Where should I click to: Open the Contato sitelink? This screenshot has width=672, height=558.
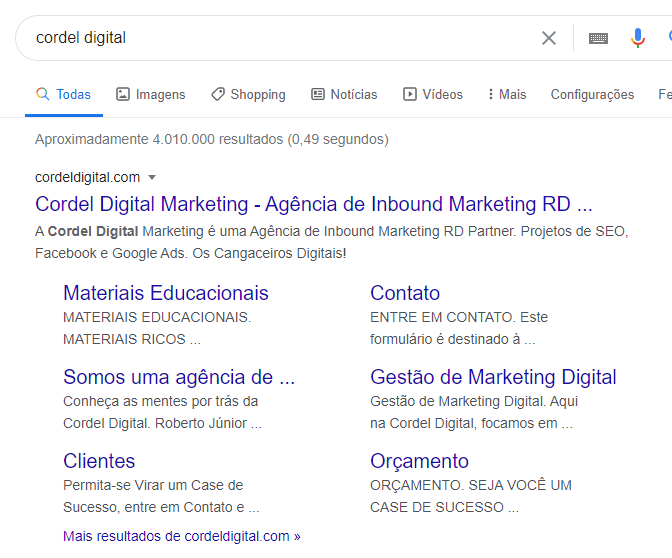[x=405, y=293]
